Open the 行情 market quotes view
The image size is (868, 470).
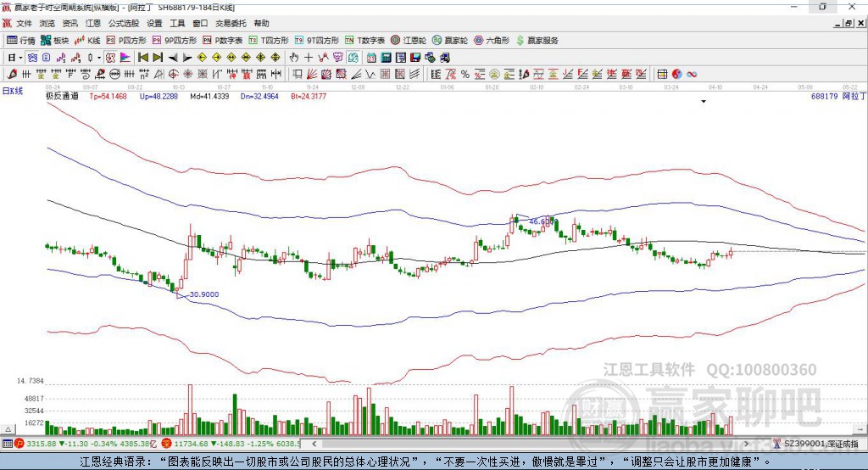[21, 41]
